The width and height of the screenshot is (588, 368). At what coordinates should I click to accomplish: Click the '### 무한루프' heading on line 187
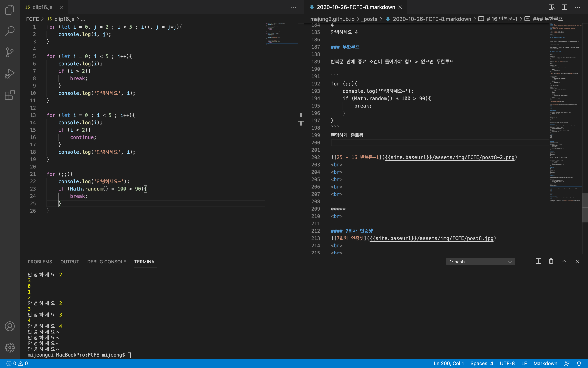point(345,47)
